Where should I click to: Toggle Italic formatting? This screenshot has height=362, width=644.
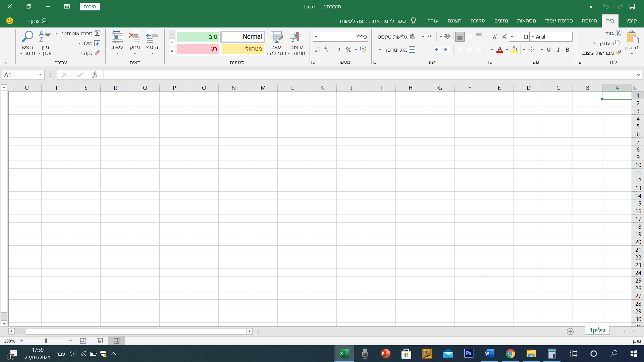558,50
